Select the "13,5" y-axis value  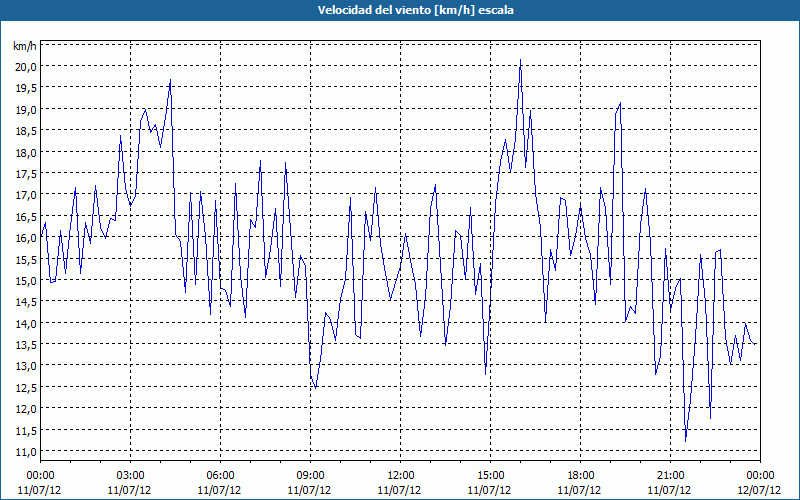click(26, 344)
